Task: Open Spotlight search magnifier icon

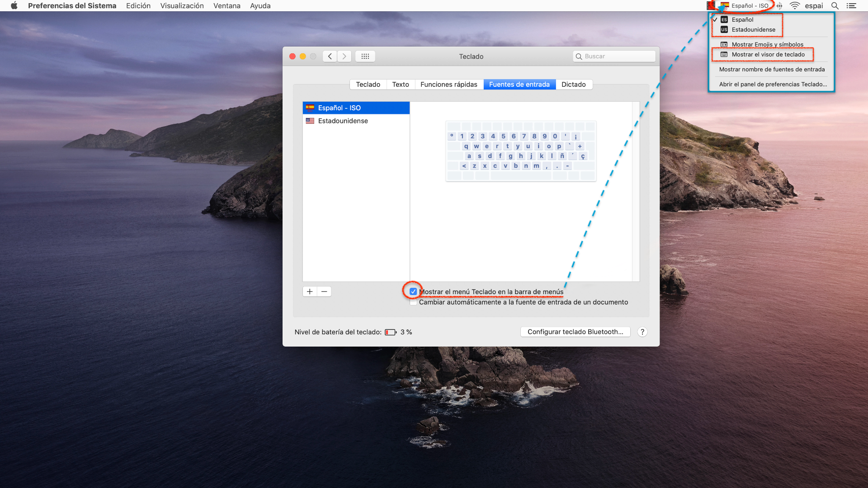Action: (x=835, y=6)
